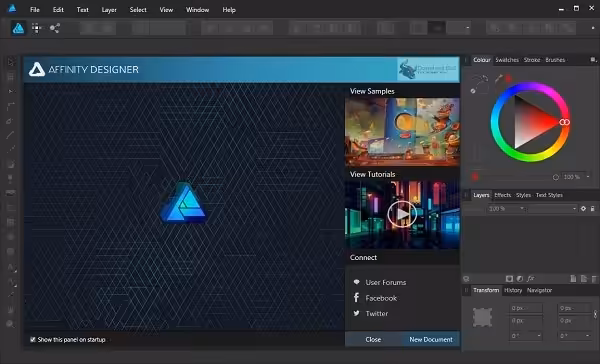Play the View Tutorials video
This screenshot has height=364, width=600.
(402, 214)
